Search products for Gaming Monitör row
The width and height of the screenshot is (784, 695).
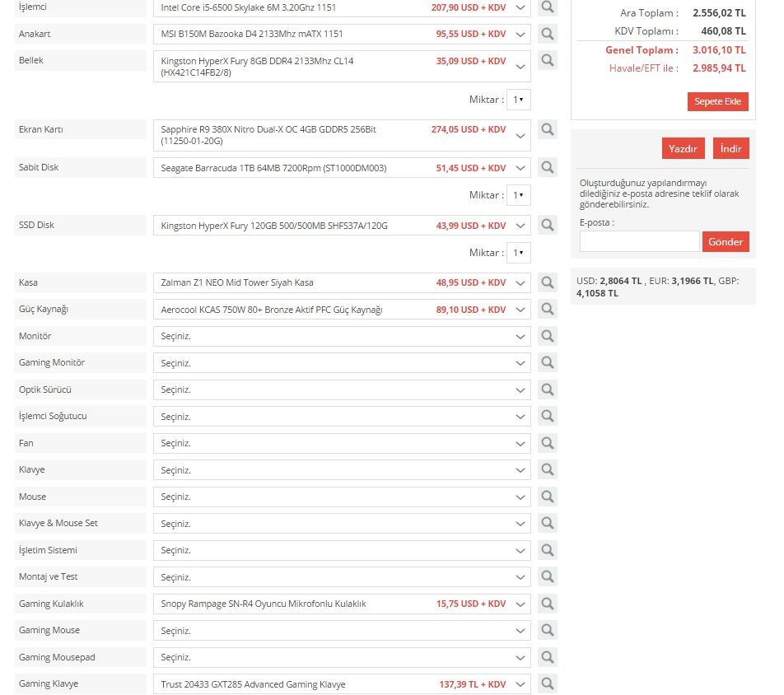pyautogui.click(x=548, y=362)
